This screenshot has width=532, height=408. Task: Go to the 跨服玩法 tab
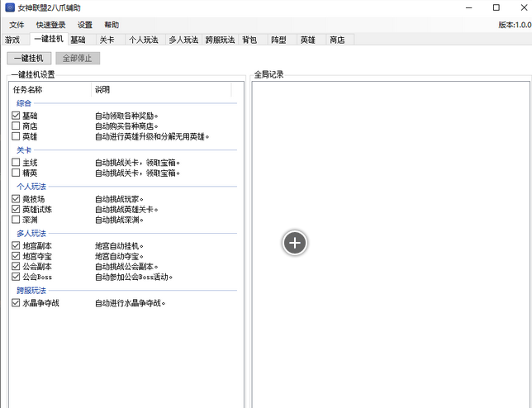(220, 40)
